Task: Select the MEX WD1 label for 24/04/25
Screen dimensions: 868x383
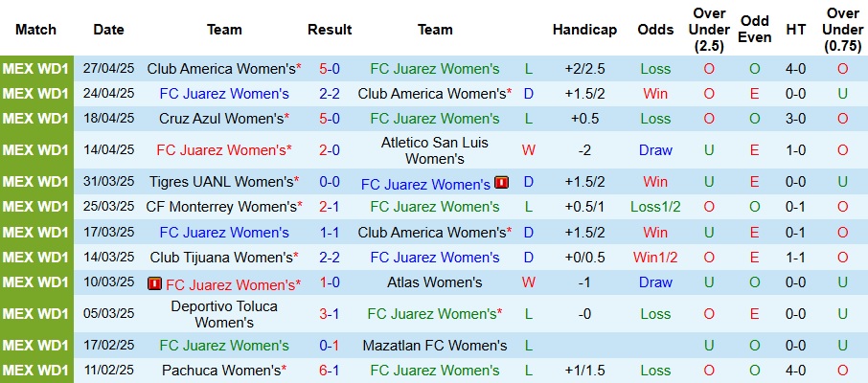Action: (x=36, y=94)
